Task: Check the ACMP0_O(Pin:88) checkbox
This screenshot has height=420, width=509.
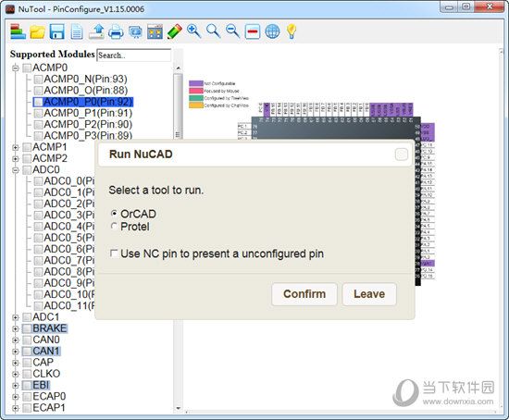Action: click(38, 91)
